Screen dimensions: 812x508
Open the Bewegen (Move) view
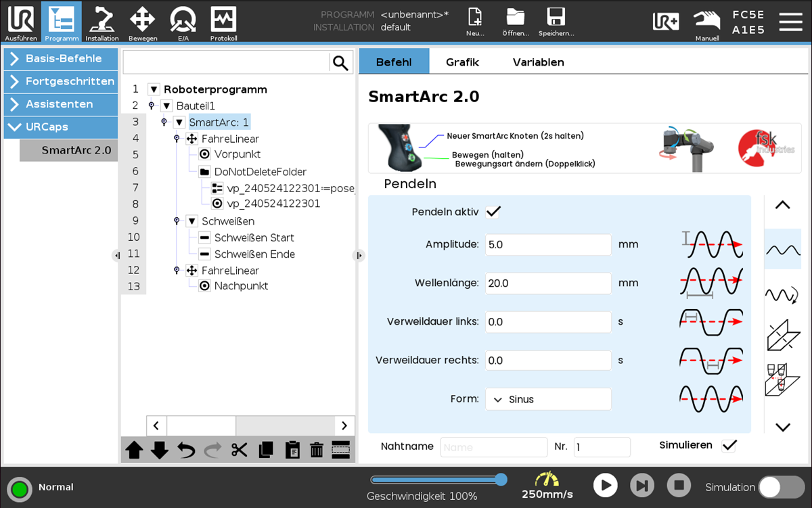point(142,22)
